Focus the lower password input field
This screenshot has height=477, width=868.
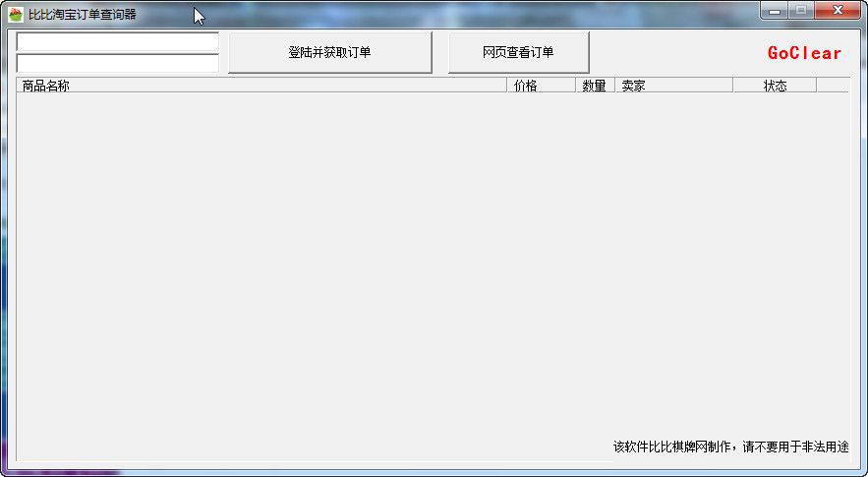tap(118, 63)
